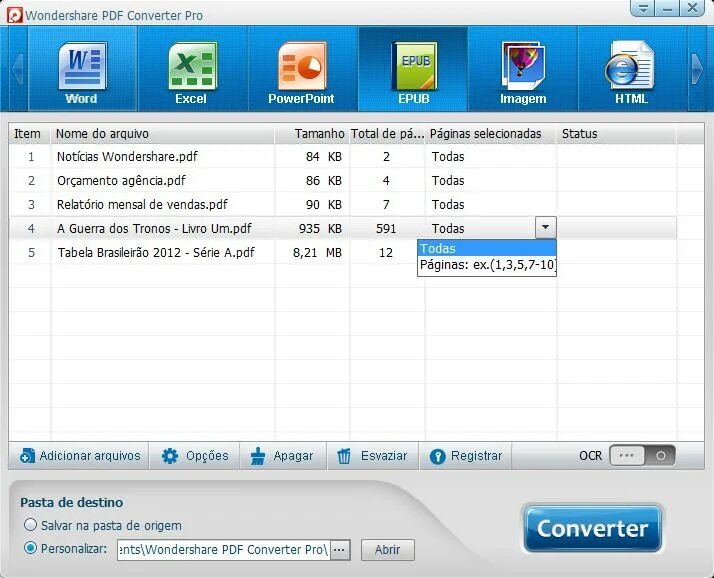This screenshot has height=578, width=714.
Task: Choose Imagem output format
Action: tap(523, 69)
